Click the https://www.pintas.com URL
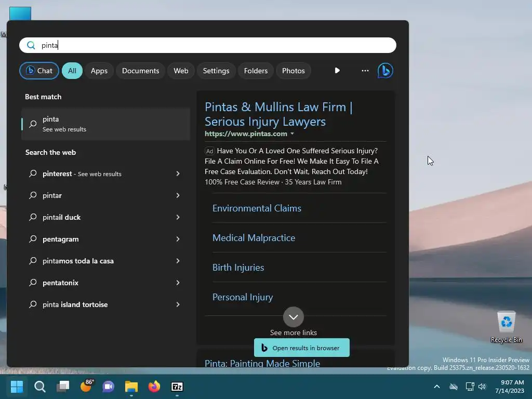 coord(246,134)
